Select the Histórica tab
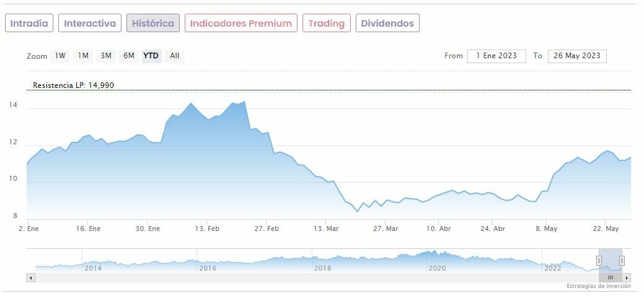The height and width of the screenshot is (296, 644). 153,24
